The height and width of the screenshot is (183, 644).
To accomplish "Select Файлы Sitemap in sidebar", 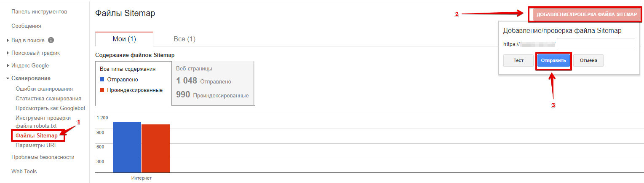I will [37, 136].
